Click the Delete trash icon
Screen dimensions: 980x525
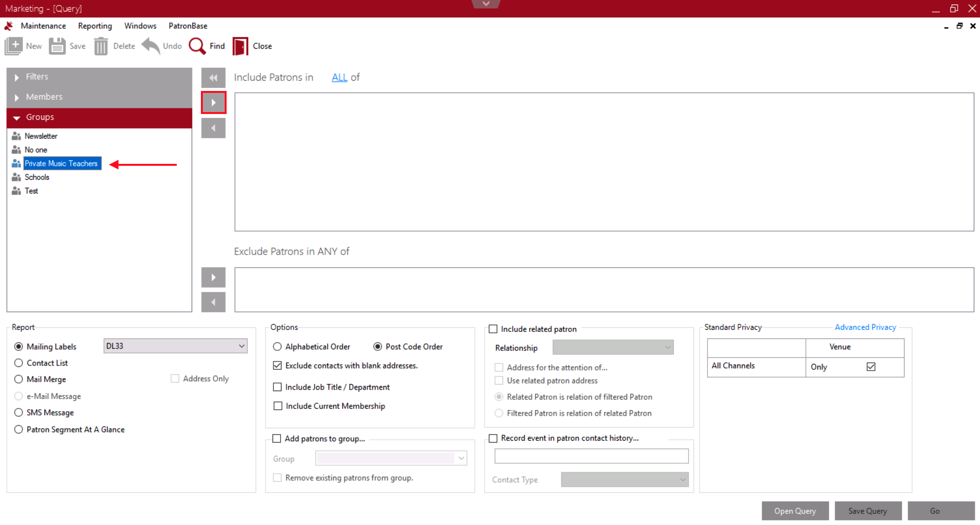tap(101, 46)
